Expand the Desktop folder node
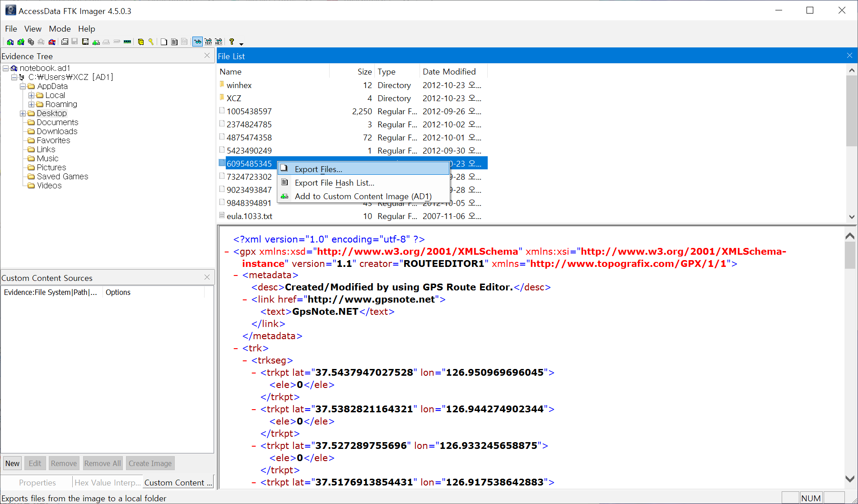 point(23,113)
